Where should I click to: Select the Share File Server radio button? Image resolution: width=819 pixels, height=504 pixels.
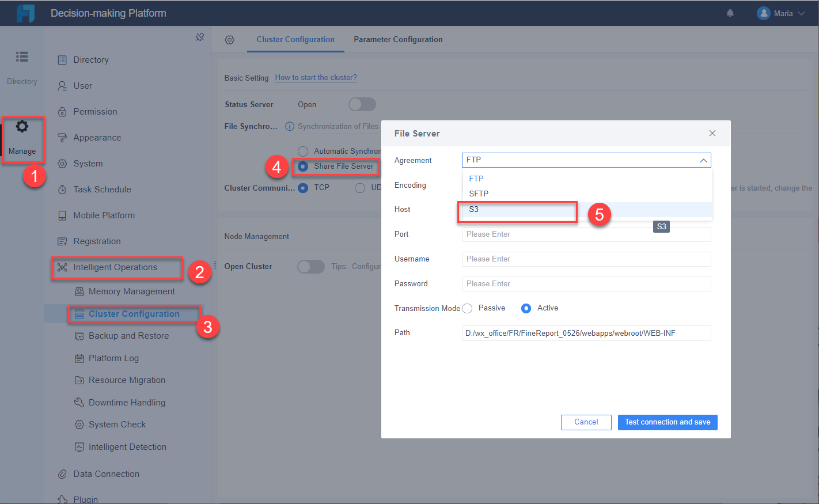point(303,166)
